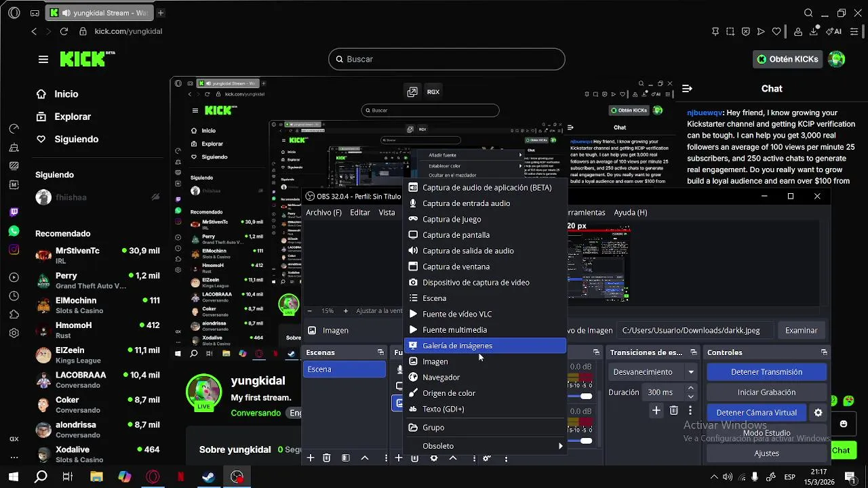Open Ajustar a la ventana scaling dropdown
The height and width of the screenshot is (488, 868).
[x=379, y=311]
